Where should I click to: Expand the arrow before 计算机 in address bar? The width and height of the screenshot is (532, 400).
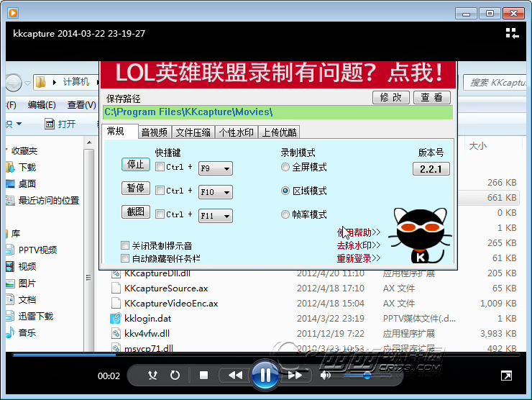point(55,82)
